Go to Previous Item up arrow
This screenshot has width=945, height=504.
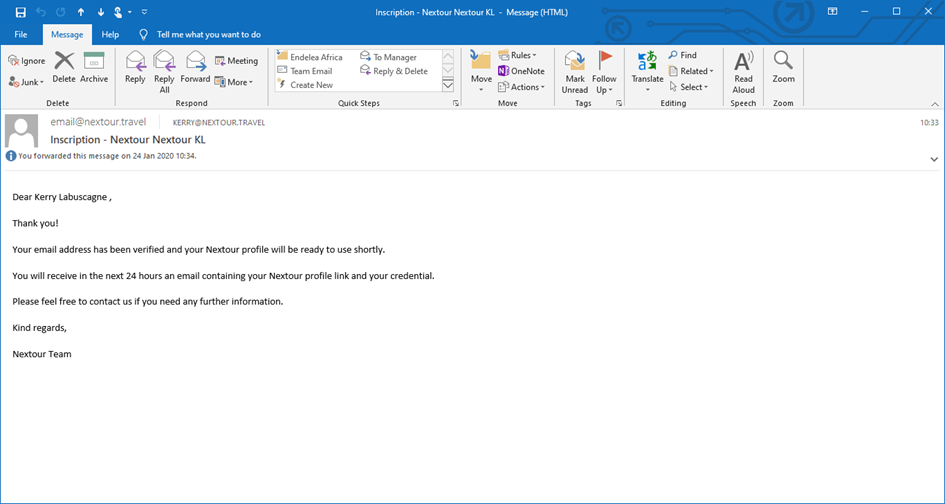point(81,12)
